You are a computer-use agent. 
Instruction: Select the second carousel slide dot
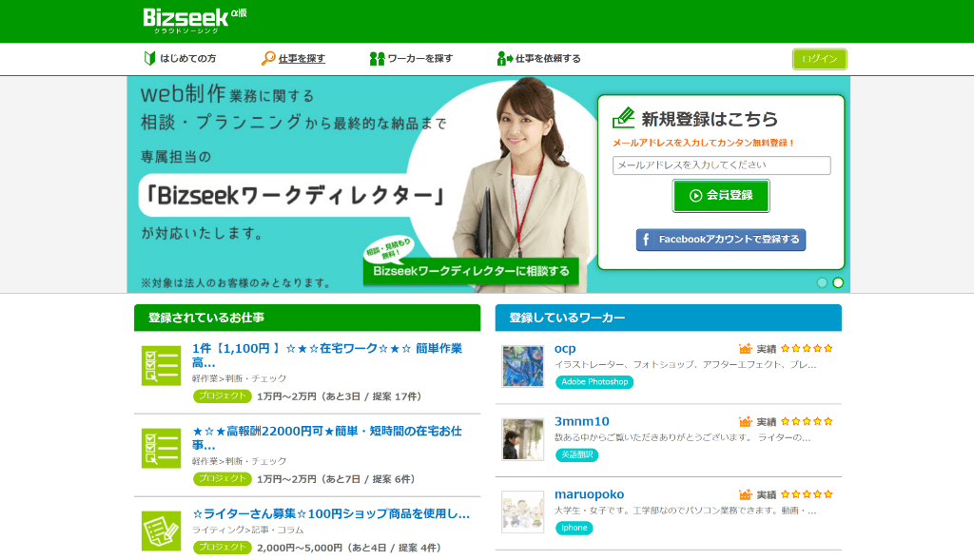click(838, 282)
